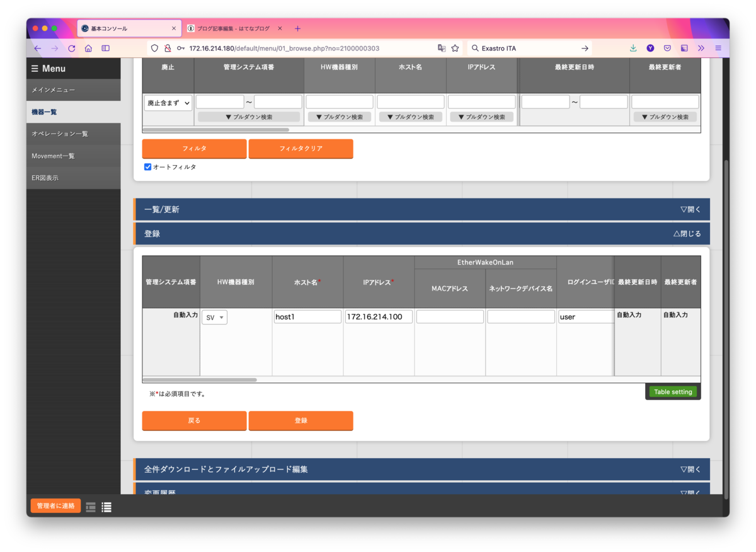The height and width of the screenshot is (552, 756).
Task: Click the ネットワークデバイス名 input field
Action: [x=521, y=316]
